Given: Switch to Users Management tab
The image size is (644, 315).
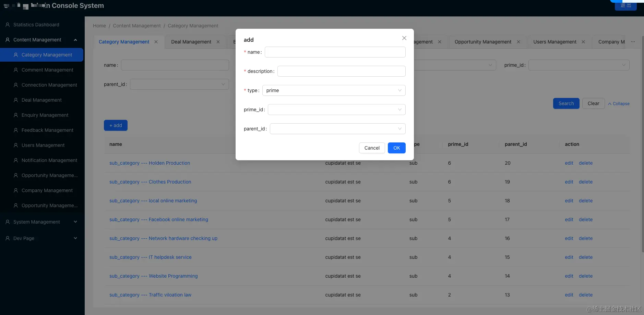Looking at the screenshot, I should (555, 42).
